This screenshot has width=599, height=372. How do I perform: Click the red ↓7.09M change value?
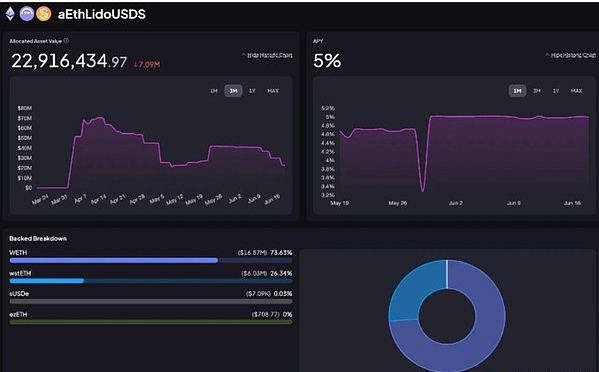click(x=147, y=65)
